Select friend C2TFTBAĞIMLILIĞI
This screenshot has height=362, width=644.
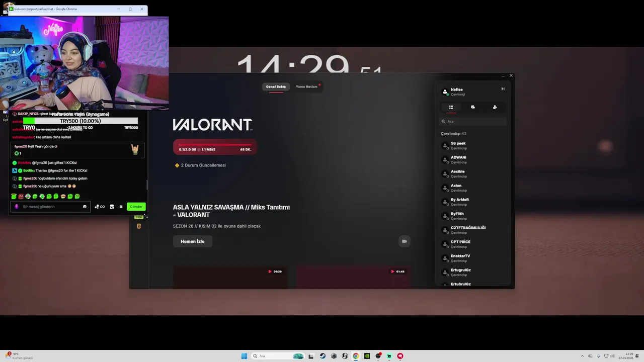pos(473,230)
